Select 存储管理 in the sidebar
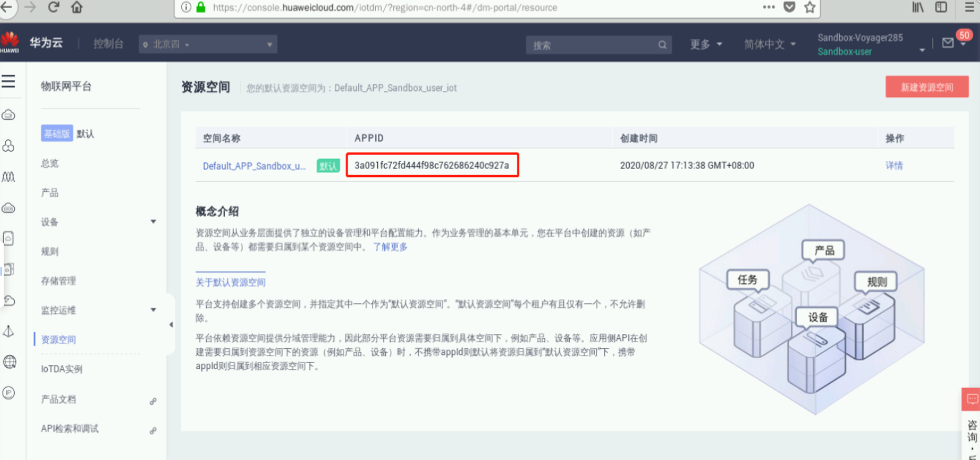 click(x=59, y=281)
